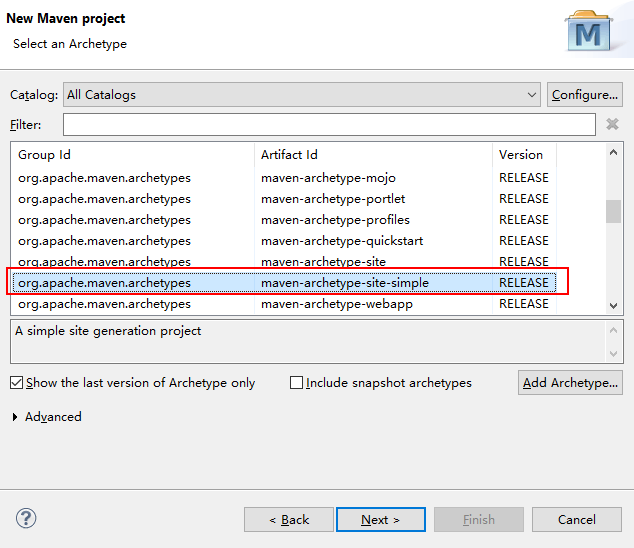634x548 pixels.
Task: Click the Add Archetype... button
Action: pos(570,383)
